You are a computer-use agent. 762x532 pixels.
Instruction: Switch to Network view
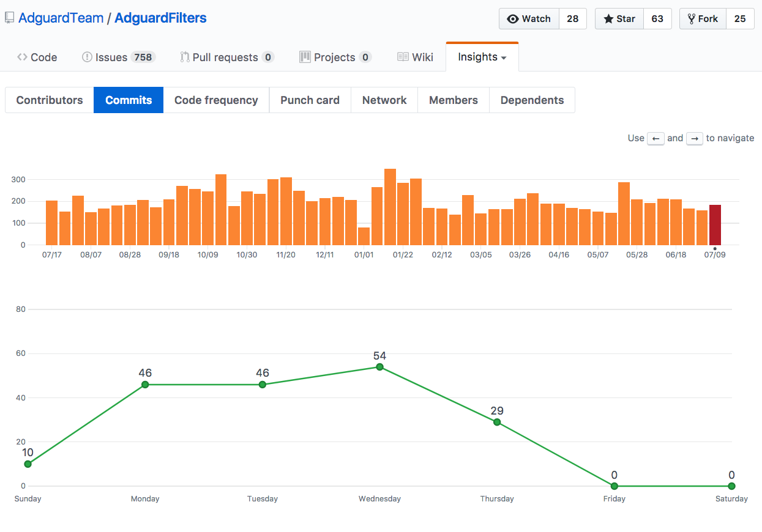point(384,100)
